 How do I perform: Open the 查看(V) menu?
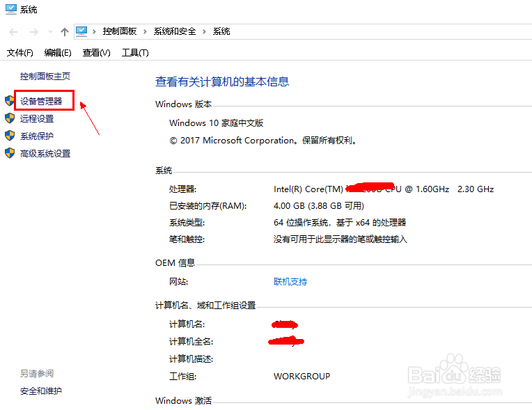(x=96, y=53)
